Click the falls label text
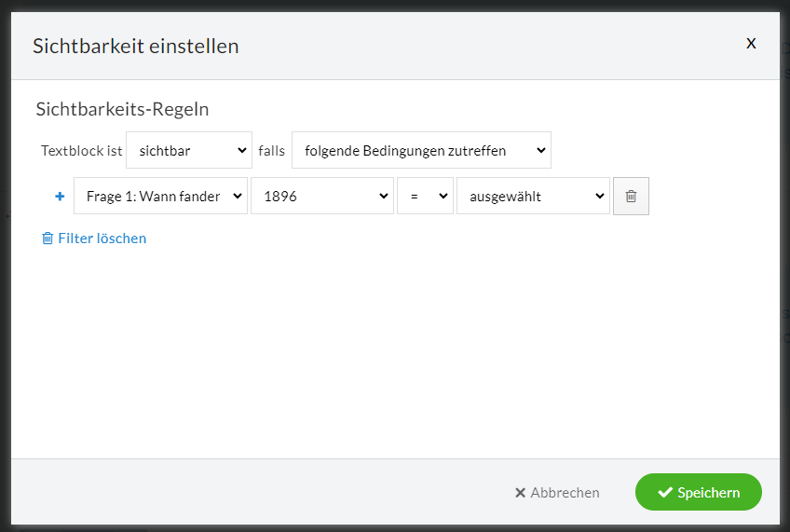 click(x=272, y=151)
